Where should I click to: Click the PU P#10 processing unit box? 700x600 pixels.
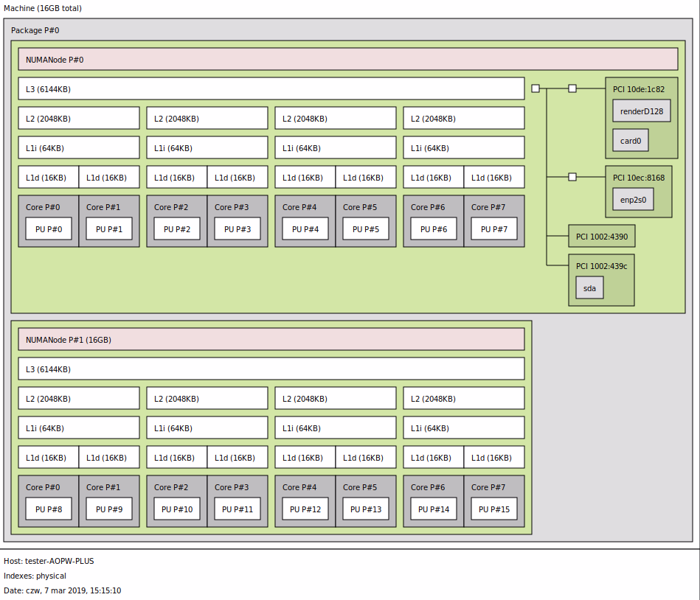177,509
